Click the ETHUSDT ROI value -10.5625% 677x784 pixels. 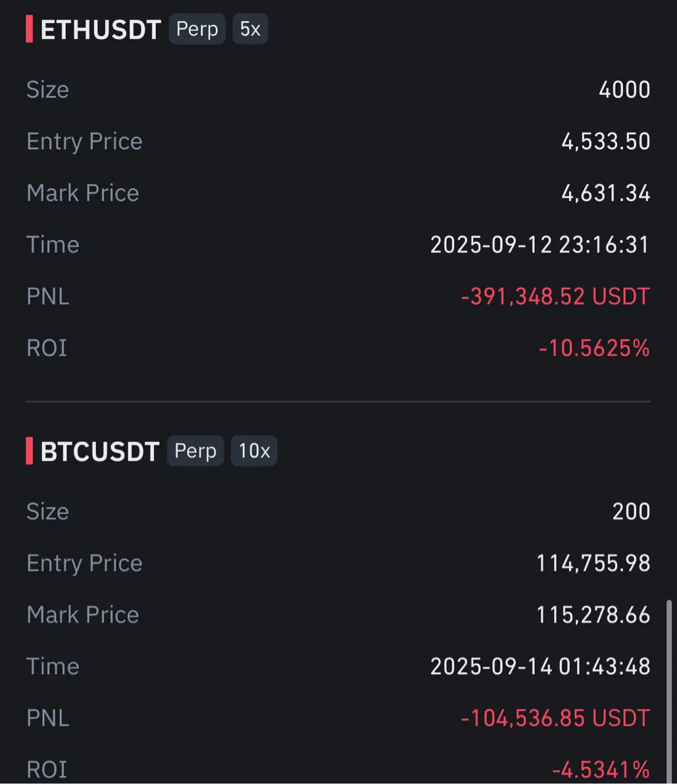[594, 347]
